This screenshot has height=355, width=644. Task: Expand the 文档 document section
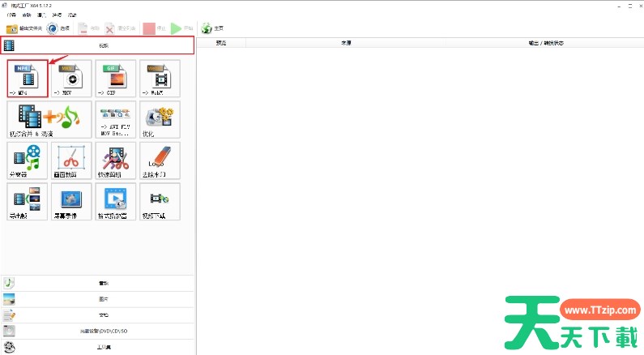(x=97, y=315)
